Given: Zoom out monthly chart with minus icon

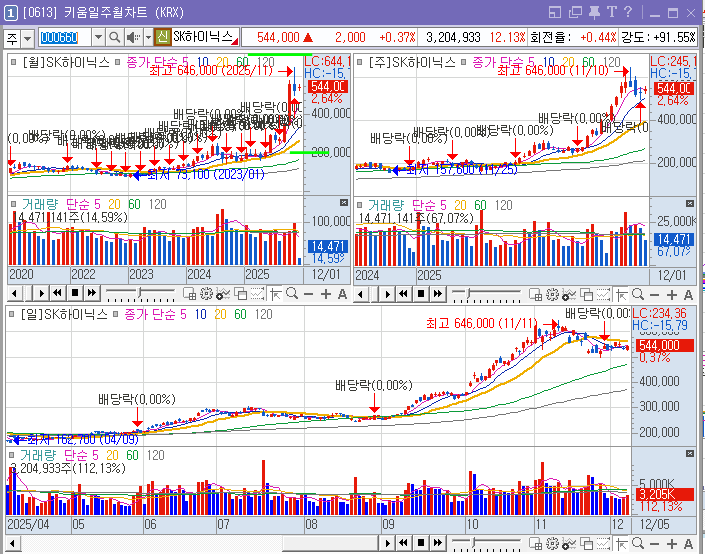Looking at the screenshot, I should point(308,294).
